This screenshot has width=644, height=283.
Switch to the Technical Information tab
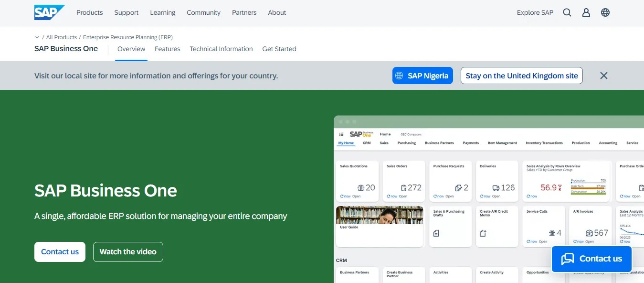tap(222, 49)
